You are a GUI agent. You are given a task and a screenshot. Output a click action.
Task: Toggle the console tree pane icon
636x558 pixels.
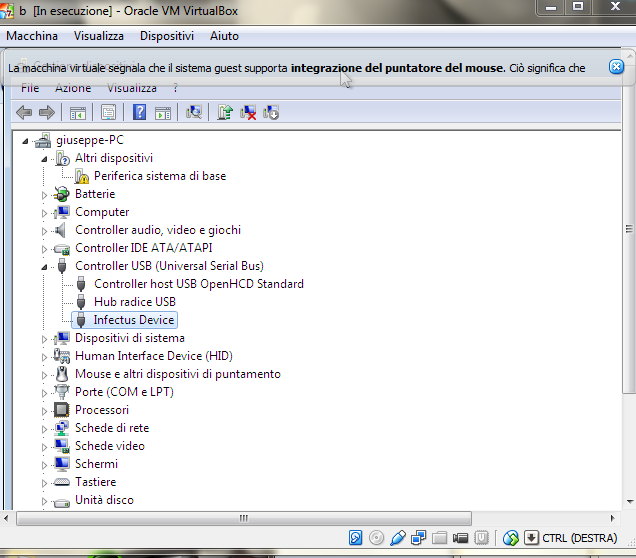pyautogui.click(x=77, y=113)
